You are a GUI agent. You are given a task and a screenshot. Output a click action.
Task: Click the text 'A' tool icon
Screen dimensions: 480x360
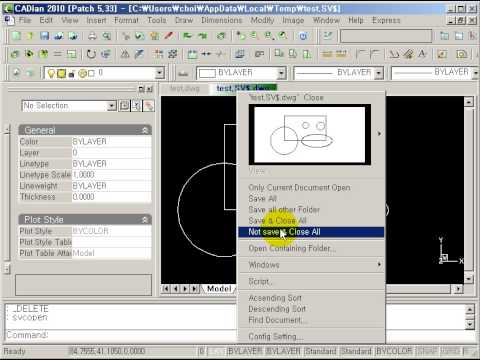click(422, 54)
